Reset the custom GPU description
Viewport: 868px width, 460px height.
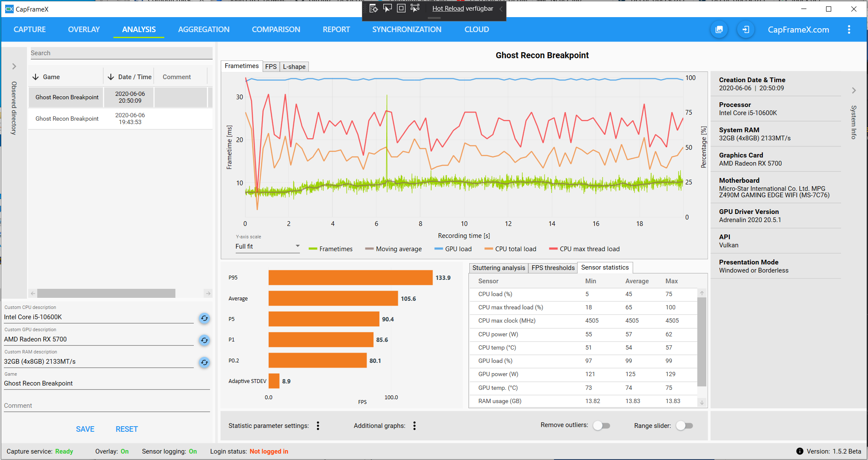pyautogui.click(x=204, y=340)
